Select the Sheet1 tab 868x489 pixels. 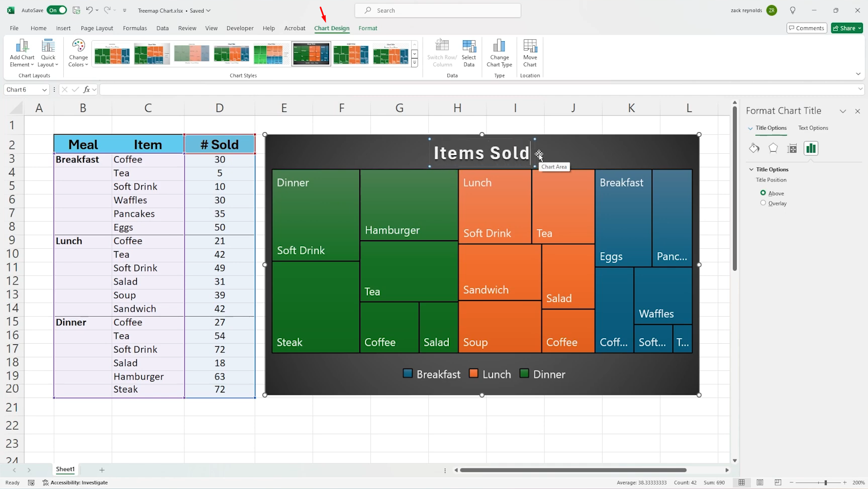click(x=65, y=469)
